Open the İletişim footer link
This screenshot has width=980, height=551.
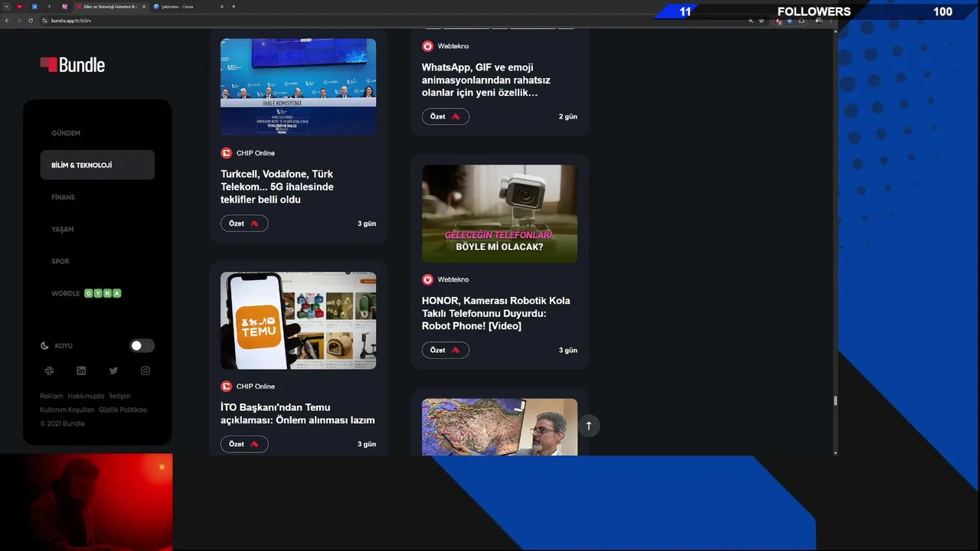click(119, 396)
